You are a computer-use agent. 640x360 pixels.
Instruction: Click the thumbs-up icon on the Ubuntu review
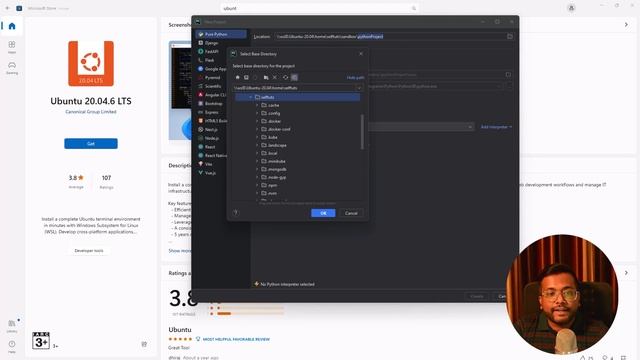coord(582,358)
